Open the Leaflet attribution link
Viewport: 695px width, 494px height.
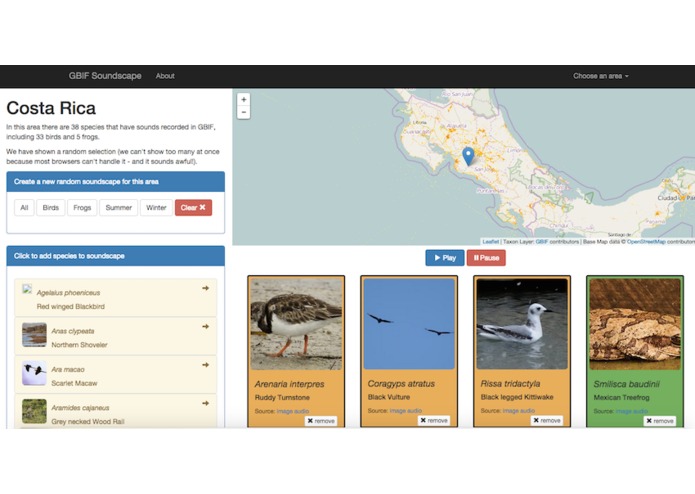click(x=490, y=242)
